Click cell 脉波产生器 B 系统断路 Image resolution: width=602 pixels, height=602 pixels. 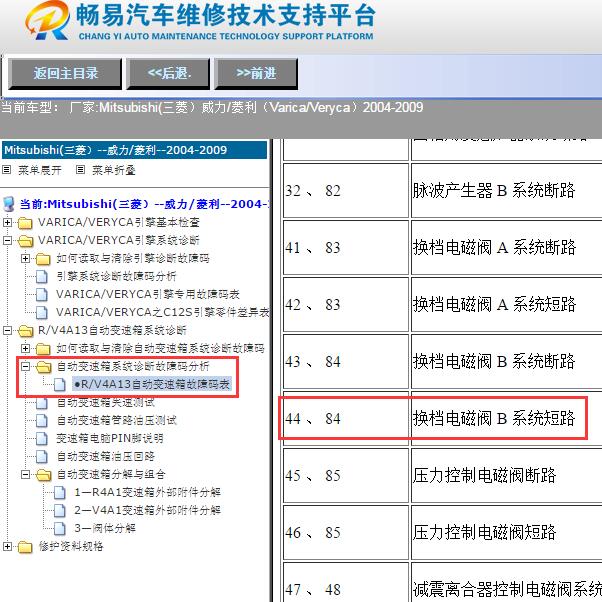(x=507, y=191)
